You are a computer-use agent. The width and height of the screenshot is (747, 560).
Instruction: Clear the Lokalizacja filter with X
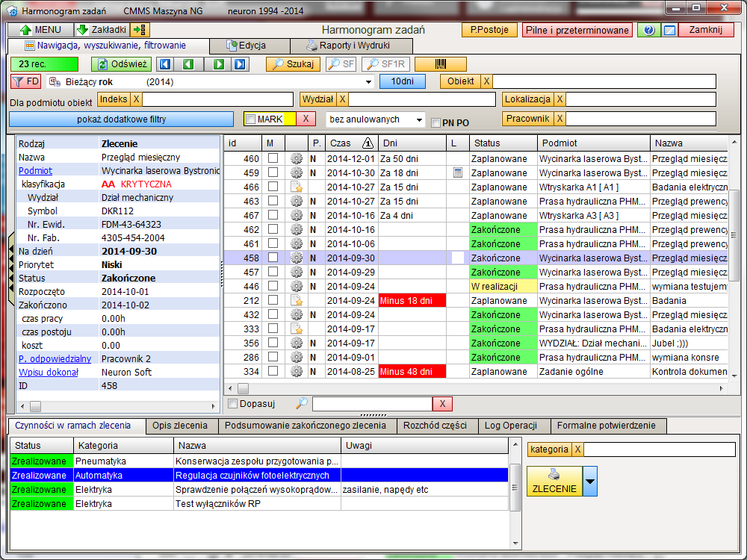coord(560,99)
